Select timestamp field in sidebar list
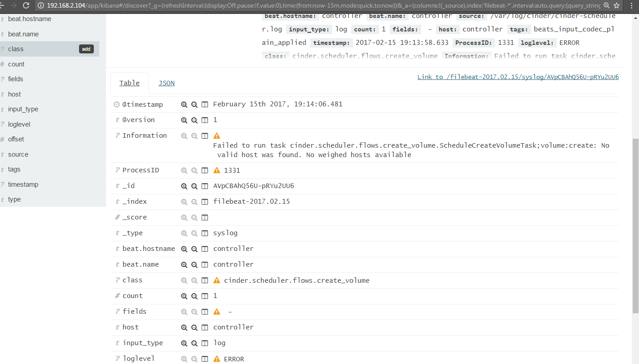 pos(23,184)
